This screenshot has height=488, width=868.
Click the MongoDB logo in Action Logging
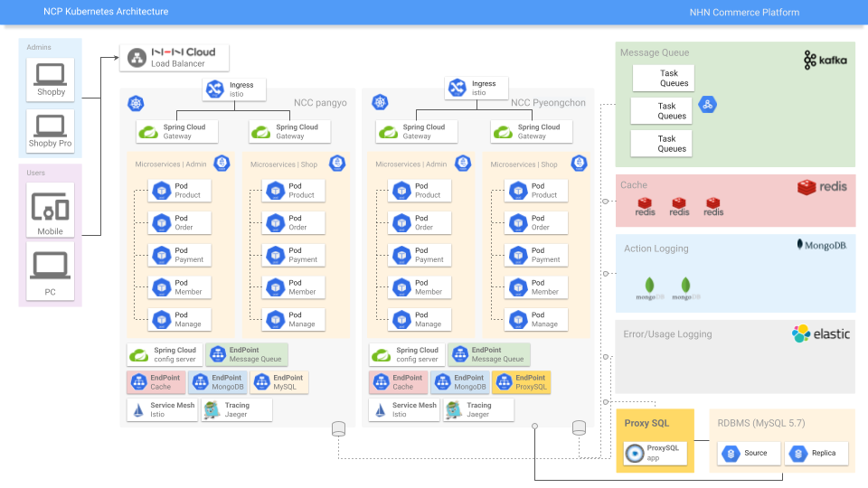click(822, 245)
